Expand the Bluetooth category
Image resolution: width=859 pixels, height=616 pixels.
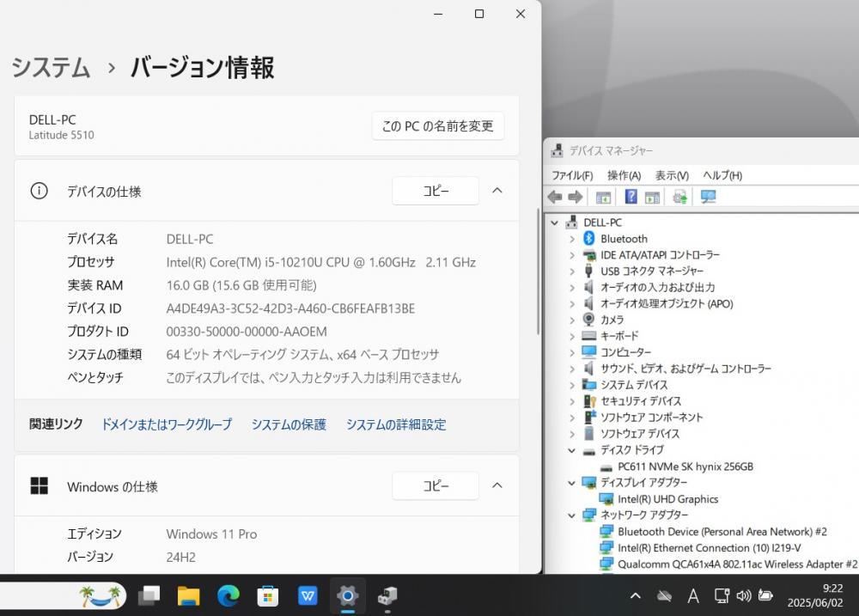click(x=572, y=239)
